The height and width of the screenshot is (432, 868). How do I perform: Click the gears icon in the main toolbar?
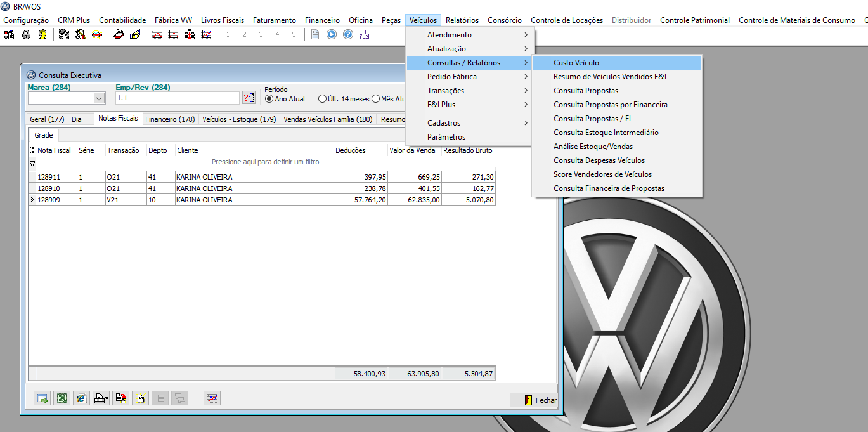64,34
